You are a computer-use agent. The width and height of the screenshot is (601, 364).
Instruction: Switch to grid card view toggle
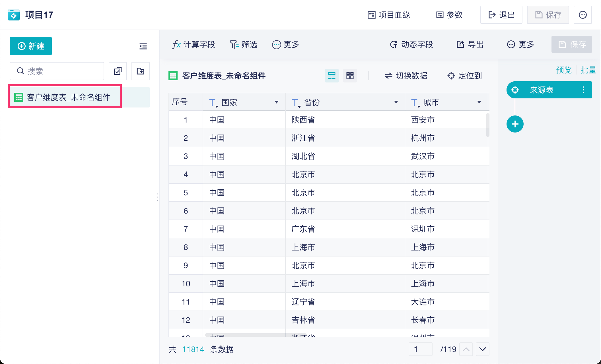pyautogui.click(x=350, y=76)
